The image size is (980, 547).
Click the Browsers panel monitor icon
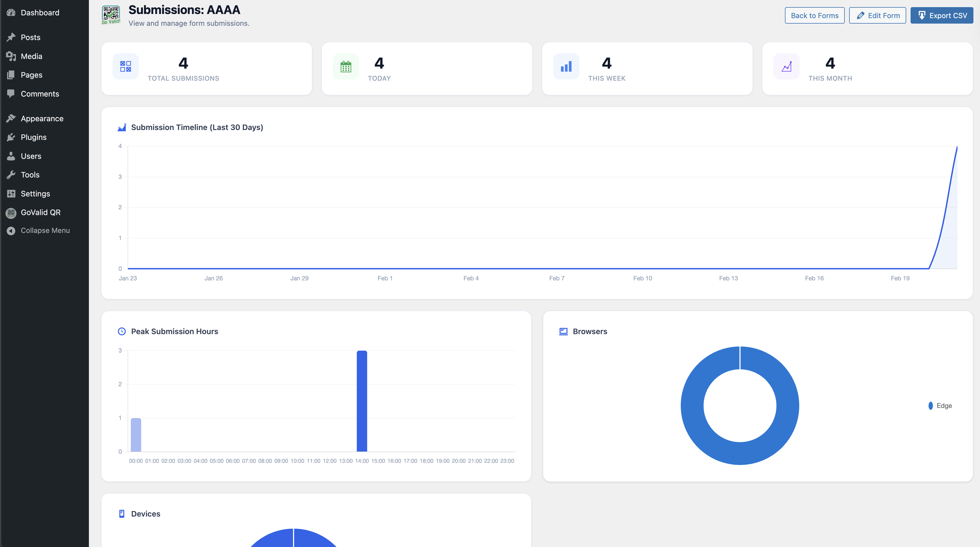tap(563, 331)
